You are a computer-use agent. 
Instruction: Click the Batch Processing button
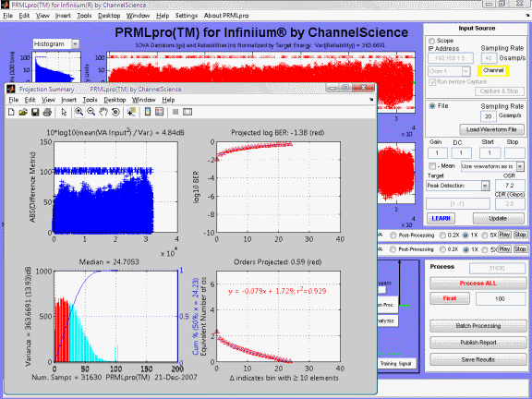(478, 326)
